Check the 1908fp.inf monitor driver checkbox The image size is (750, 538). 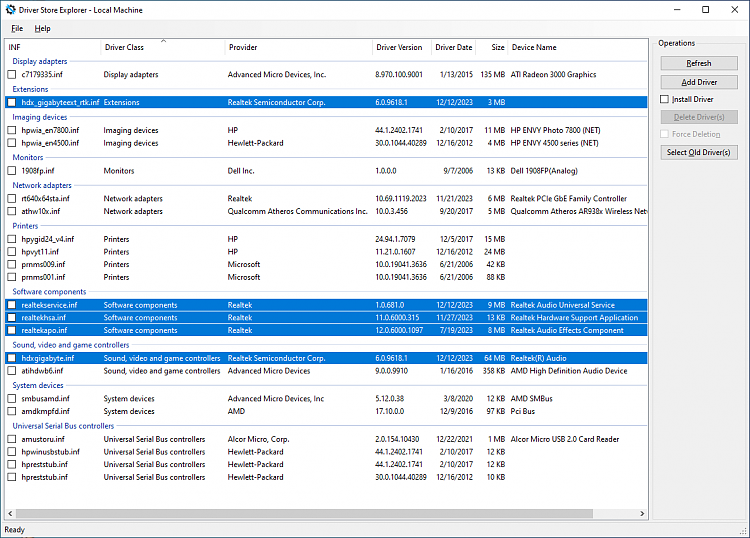[x=12, y=171]
